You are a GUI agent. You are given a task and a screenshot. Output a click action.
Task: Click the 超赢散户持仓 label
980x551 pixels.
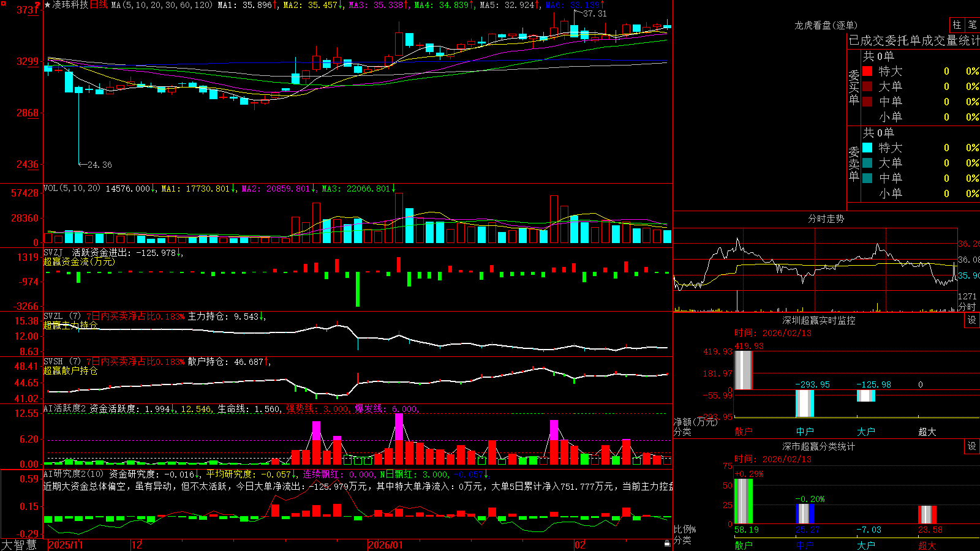pyautogui.click(x=70, y=370)
